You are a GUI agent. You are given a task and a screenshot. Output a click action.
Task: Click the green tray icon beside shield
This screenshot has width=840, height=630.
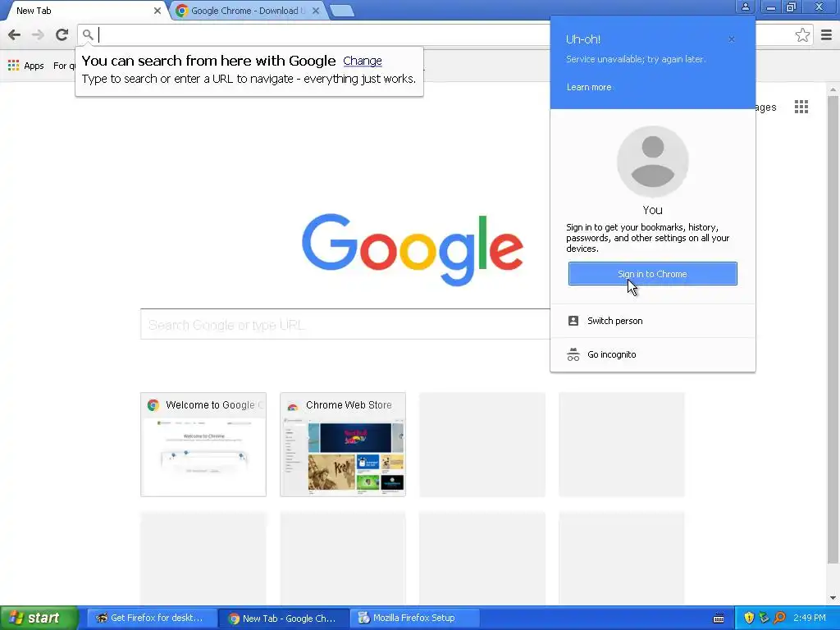click(764, 619)
